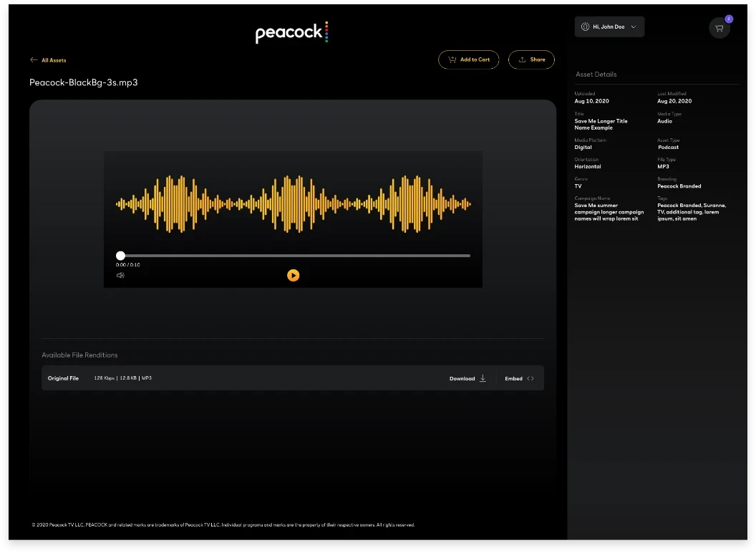Viewport: 756px width, 553px height.
Task: Play the audio with orange play button
Action: 293,276
